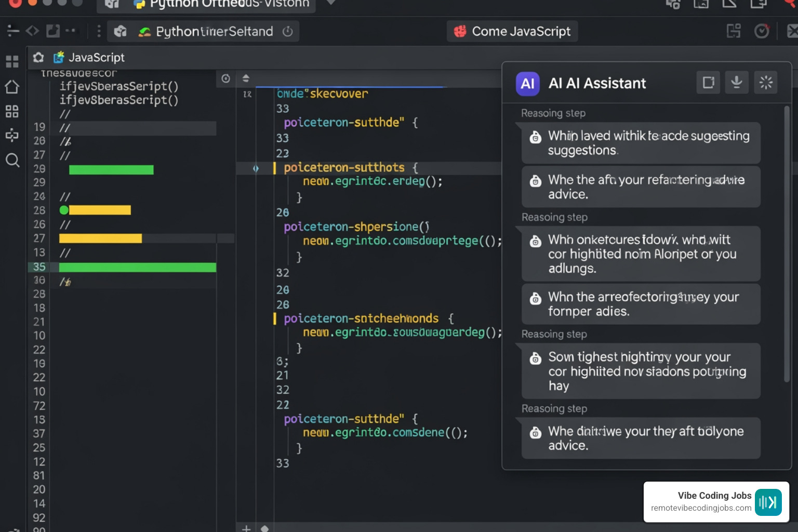Image resolution: width=798 pixels, height=532 pixels.
Task: Click the structure icon above the sidebar search
Action: click(12, 136)
